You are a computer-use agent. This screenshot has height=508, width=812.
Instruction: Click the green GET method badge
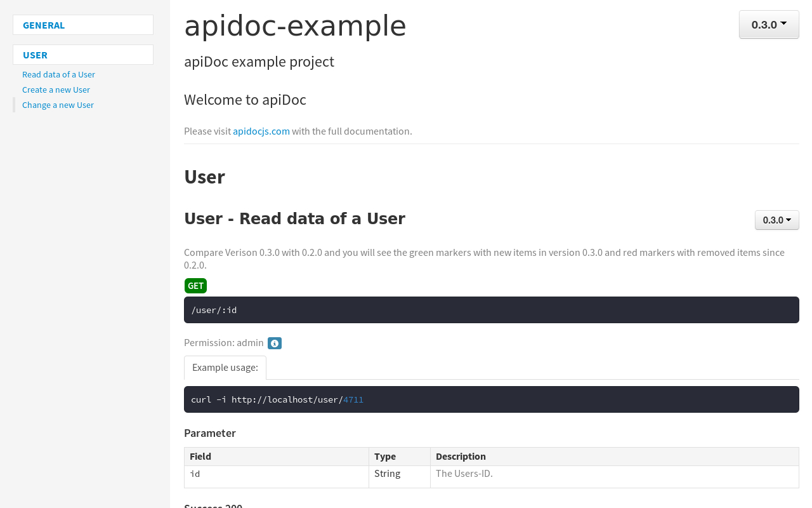(x=195, y=286)
